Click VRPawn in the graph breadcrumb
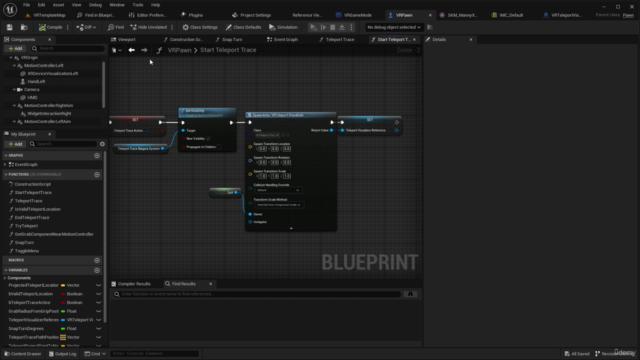The height and width of the screenshot is (360, 640). (x=180, y=50)
